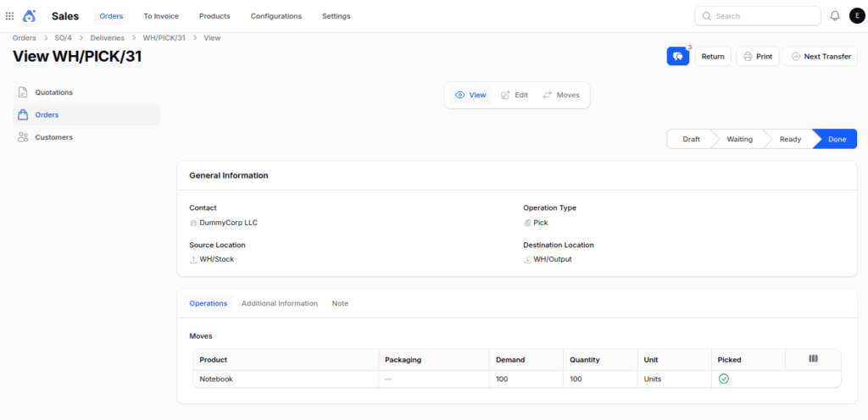
Task: Click the notification bell icon
Action: click(835, 16)
